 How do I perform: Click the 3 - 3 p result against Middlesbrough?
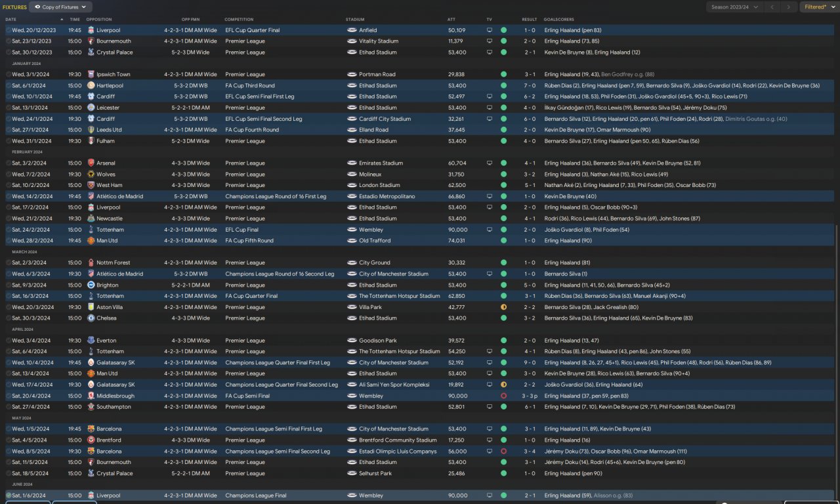(530, 396)
